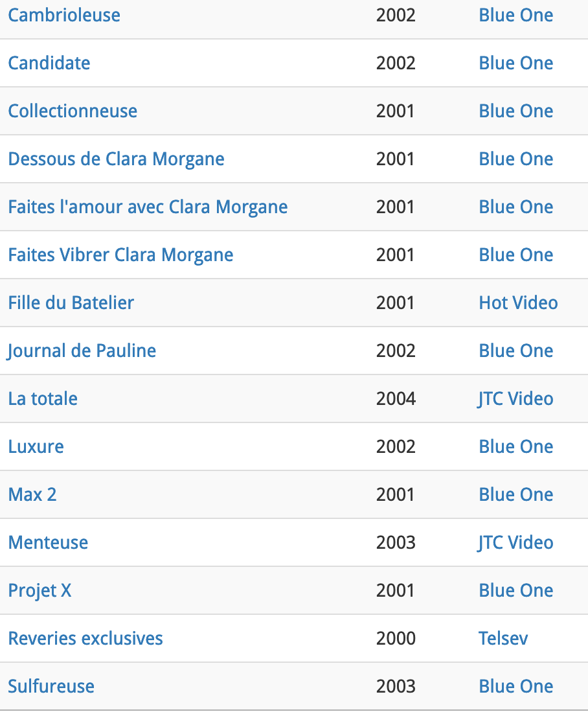Open JTC Video studio beside Menteuse

tap(515, 542)
